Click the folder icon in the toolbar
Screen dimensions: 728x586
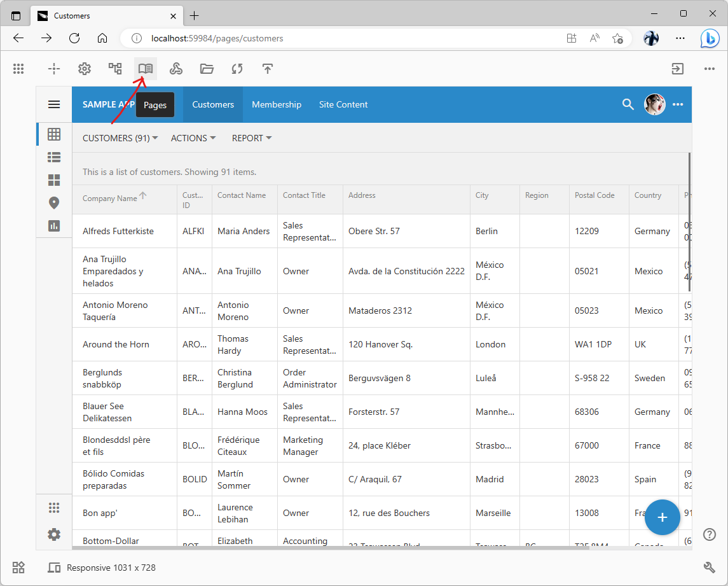pos(207,69)
